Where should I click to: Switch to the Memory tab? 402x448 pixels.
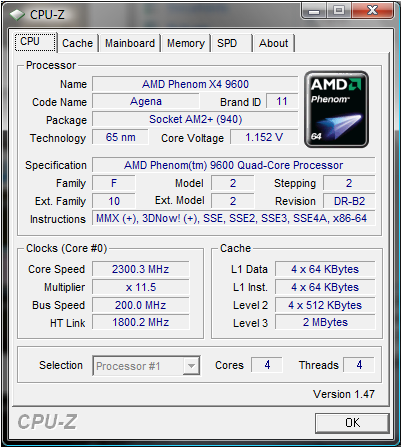coord(186,43)
